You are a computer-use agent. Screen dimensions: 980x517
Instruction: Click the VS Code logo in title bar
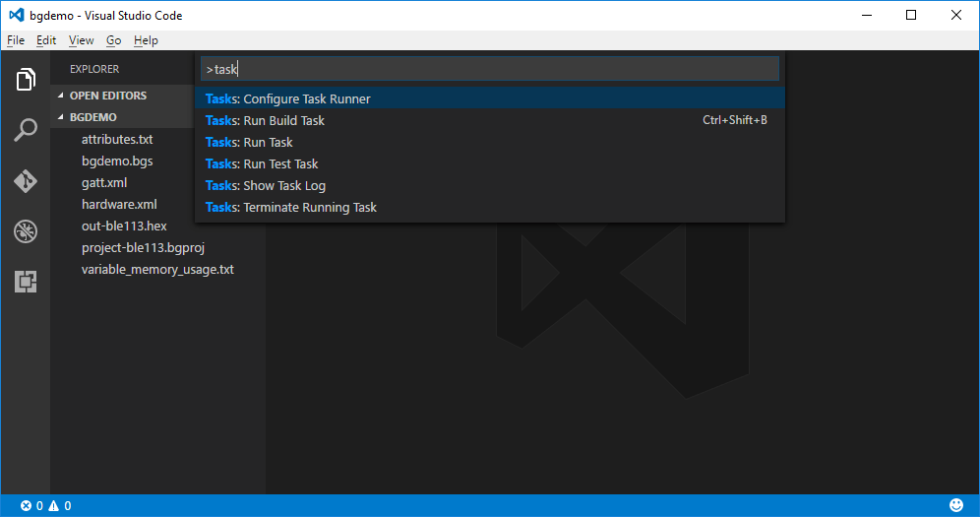coord(17,15)
